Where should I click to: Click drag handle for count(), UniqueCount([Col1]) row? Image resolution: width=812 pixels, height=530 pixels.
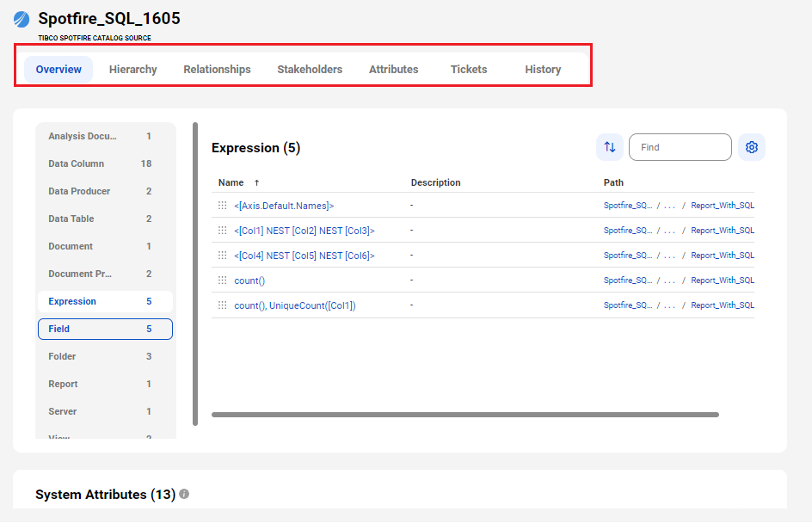(222, 305)
